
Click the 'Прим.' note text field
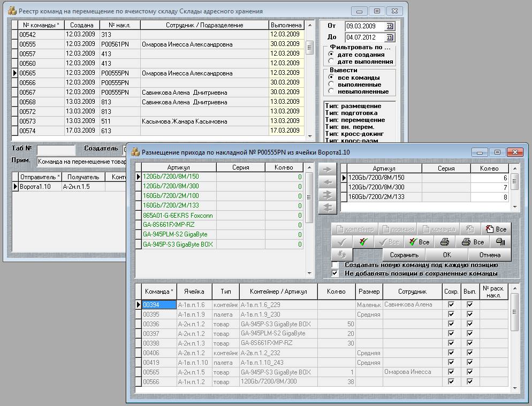pyautogui.click(x=82, y=162)
